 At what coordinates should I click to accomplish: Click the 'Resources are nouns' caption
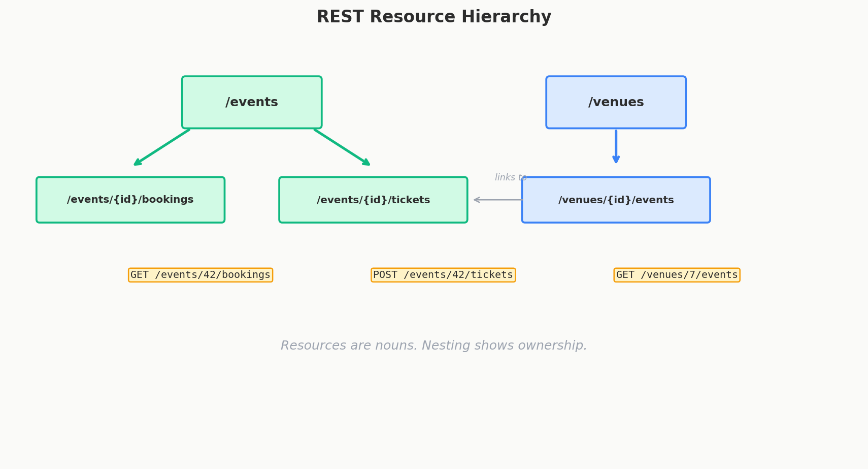tap(434, 346)
